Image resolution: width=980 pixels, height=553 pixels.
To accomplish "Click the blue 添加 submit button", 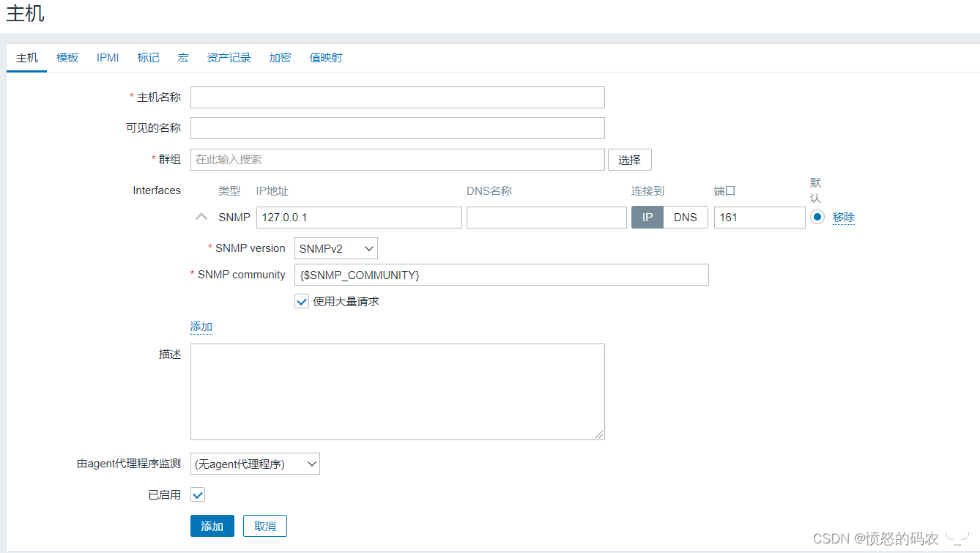I will click(x=212, y=526).
